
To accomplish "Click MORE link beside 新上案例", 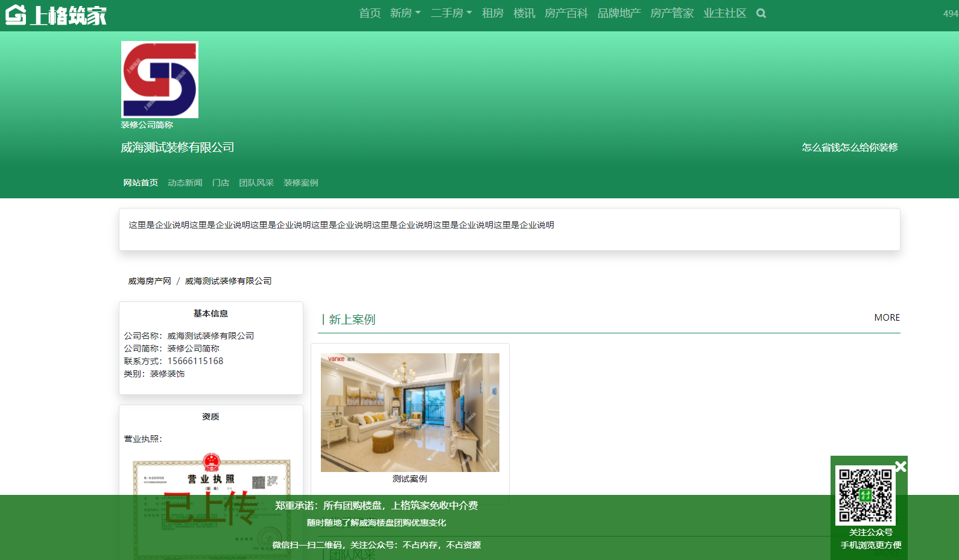I will [887, 318].
